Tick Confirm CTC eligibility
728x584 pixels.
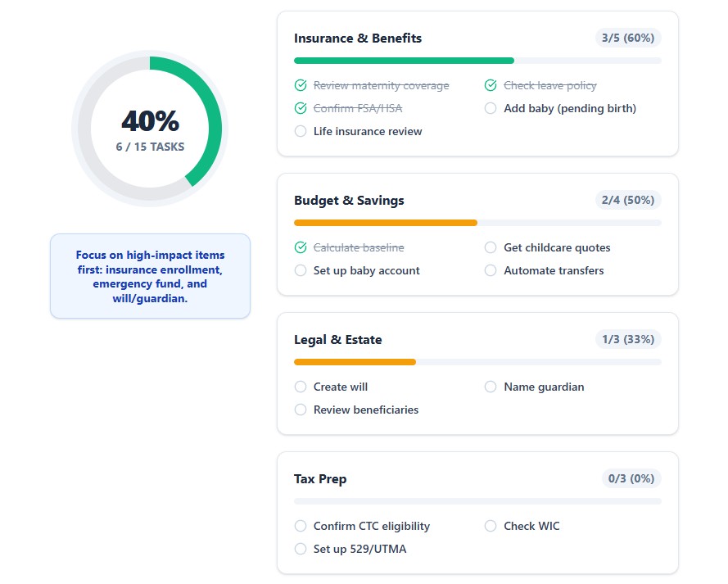pos(301,526)
